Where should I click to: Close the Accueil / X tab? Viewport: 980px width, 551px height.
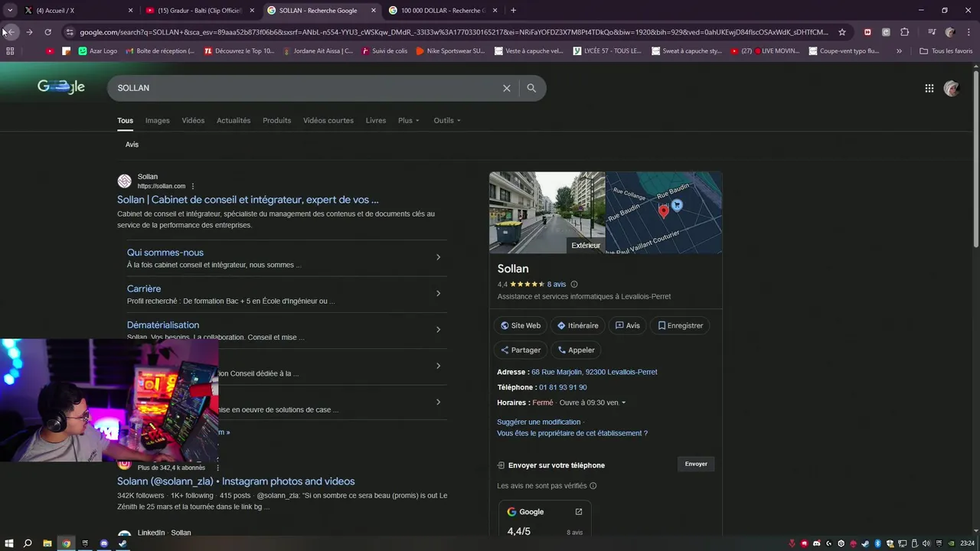pyautogui.click(x=130, y=11)
